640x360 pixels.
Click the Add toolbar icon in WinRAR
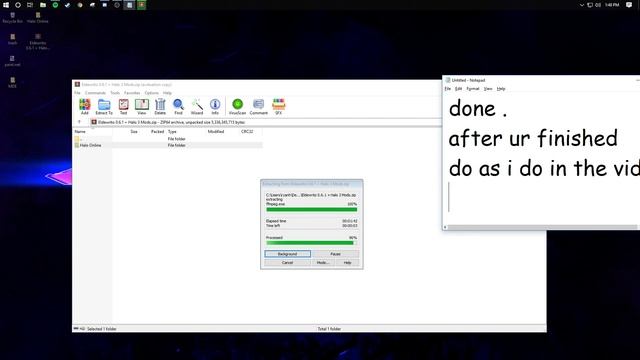pyautogui.click(x=84, y=106)
